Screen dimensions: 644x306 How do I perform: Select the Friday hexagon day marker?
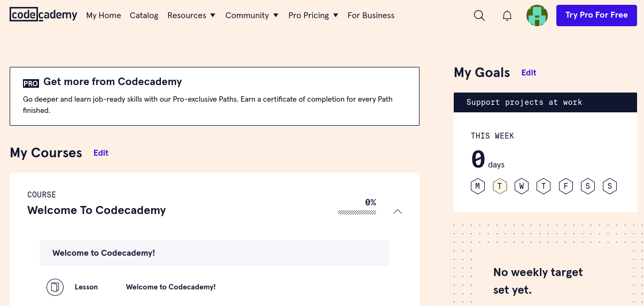tap(565, 186)
